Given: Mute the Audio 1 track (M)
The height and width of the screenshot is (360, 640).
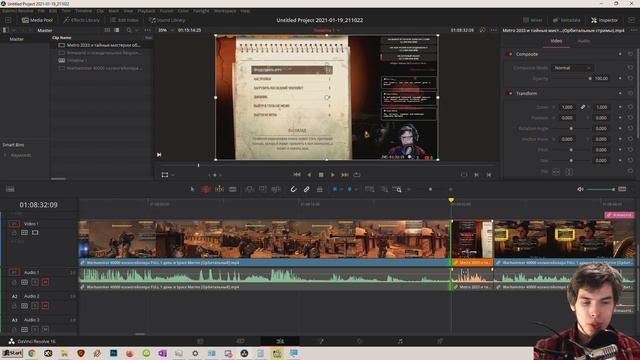Looking at the screenshot, I should pyautogui.click(x=45, y=282).
